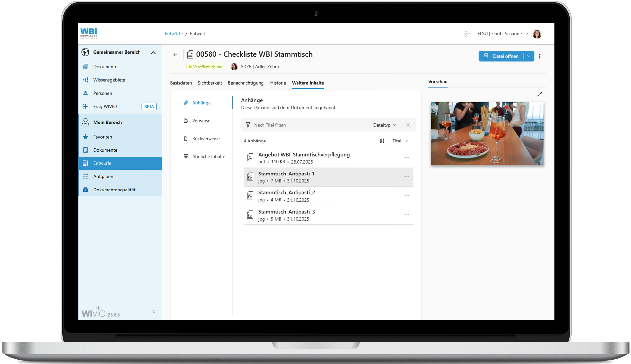Clear filter with the X icon
Screen dimensions: 631x364
point(408,125)
